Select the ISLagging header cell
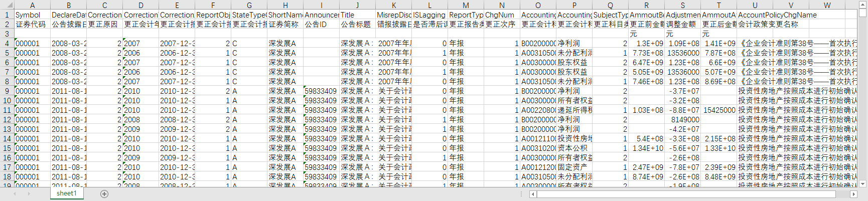Screen dimensions: 868x201 [429, 15]
